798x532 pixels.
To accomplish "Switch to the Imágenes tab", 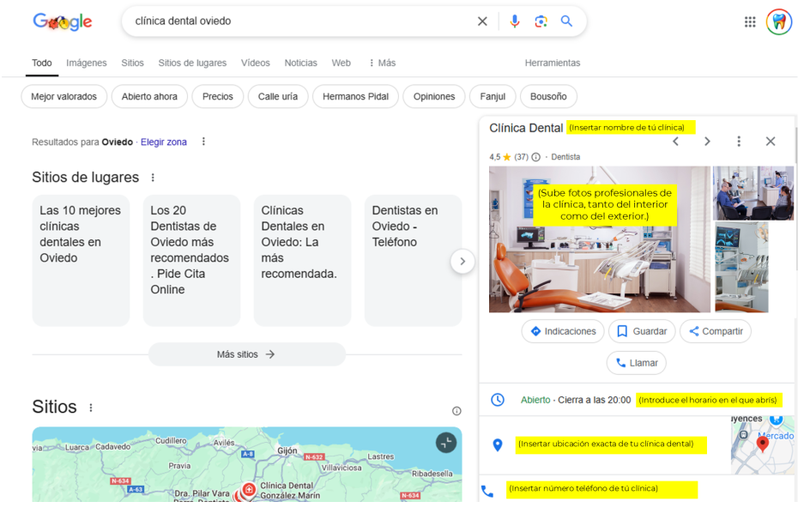I will tap(87, 63).
